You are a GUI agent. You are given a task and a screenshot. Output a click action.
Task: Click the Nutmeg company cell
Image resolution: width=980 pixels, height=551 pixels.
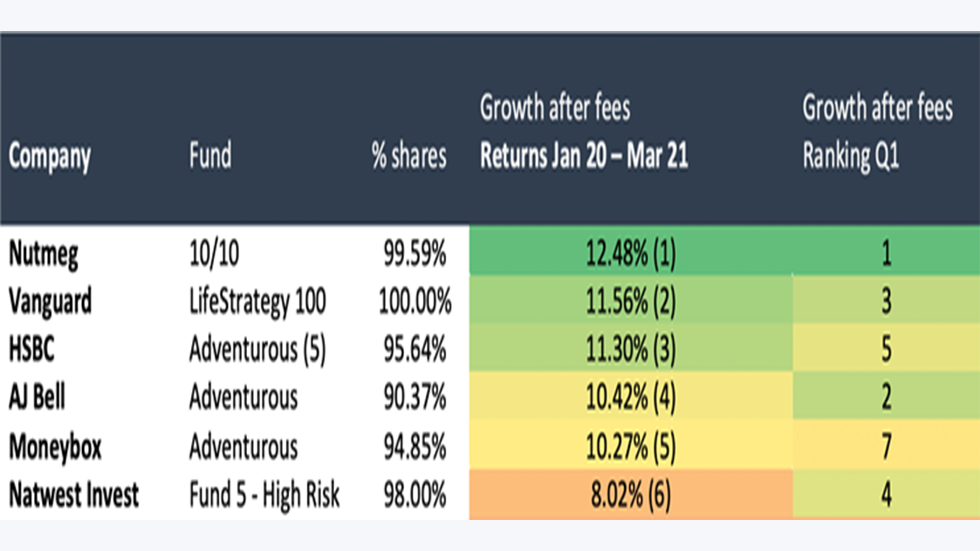[x=43, y=254]
